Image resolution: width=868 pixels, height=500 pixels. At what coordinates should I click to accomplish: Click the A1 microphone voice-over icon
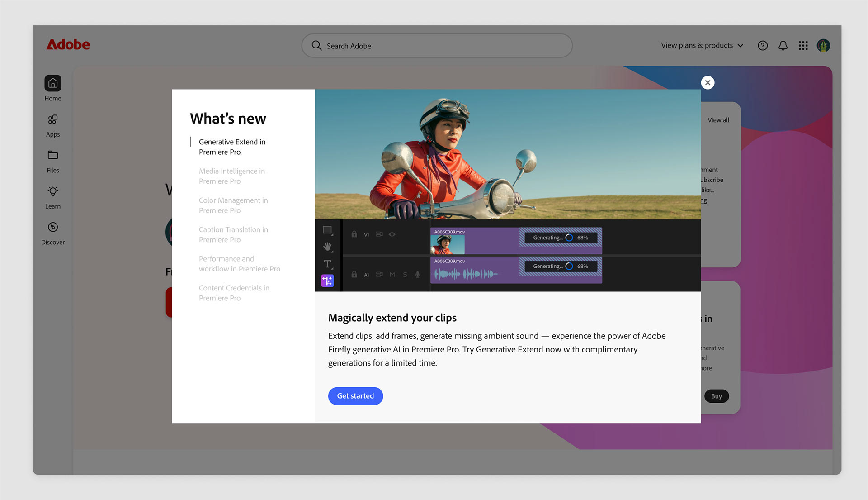click(418, 275)
